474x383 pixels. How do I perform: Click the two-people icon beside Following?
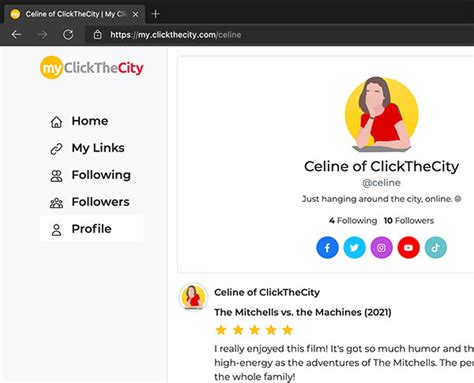pos(56,176)
